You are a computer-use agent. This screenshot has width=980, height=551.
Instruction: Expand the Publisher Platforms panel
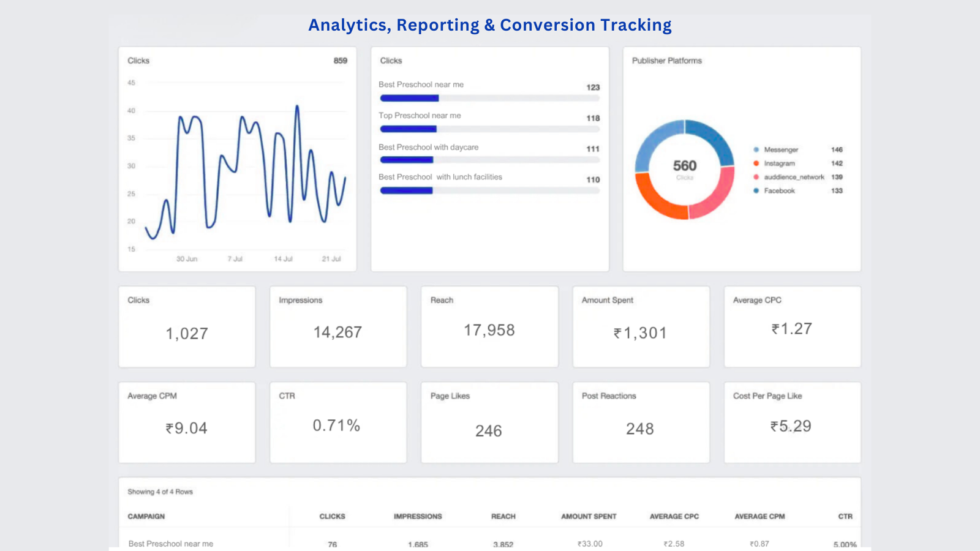coord(667,61)
